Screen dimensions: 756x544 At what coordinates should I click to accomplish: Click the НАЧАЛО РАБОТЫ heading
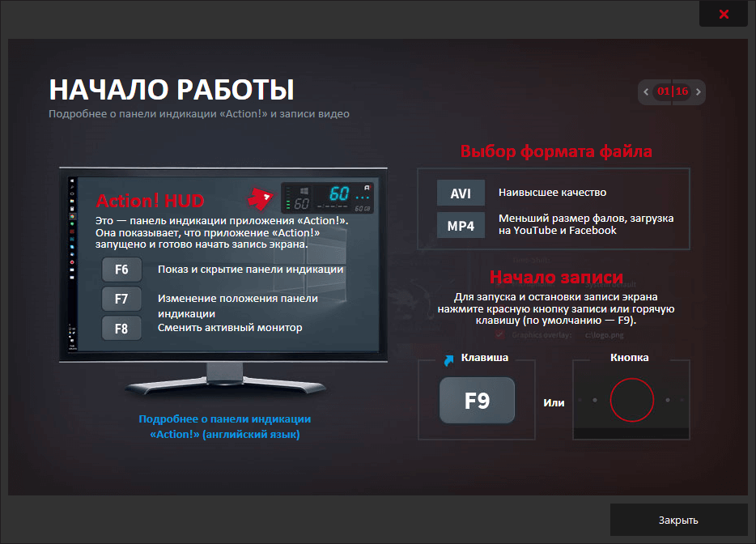tap(172, 89)
